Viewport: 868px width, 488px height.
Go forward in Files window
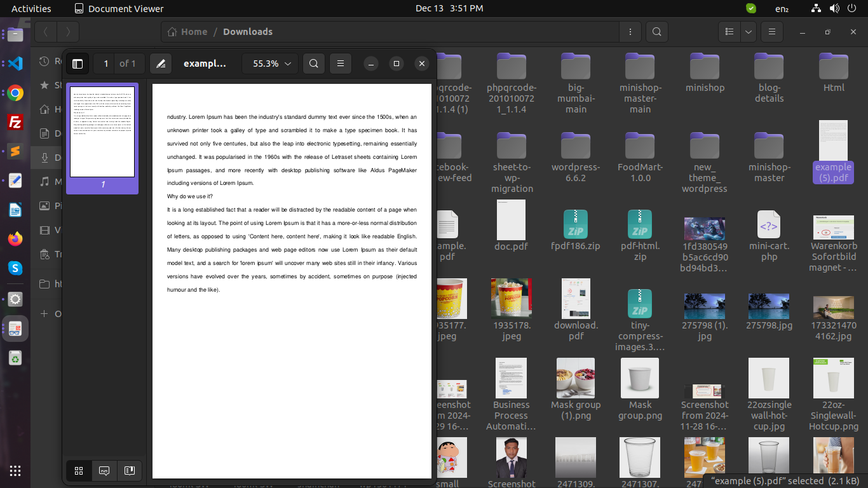68,32
